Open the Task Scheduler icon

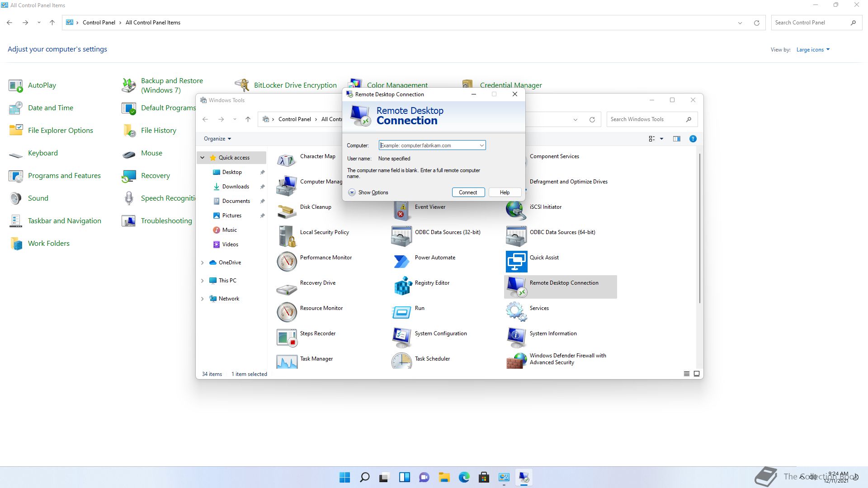coord(401,361)
